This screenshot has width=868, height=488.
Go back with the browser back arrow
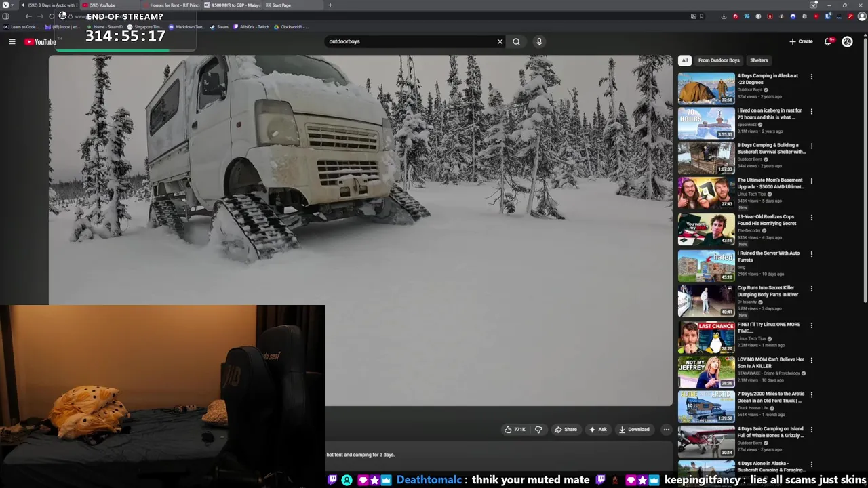tap(28, 16)
